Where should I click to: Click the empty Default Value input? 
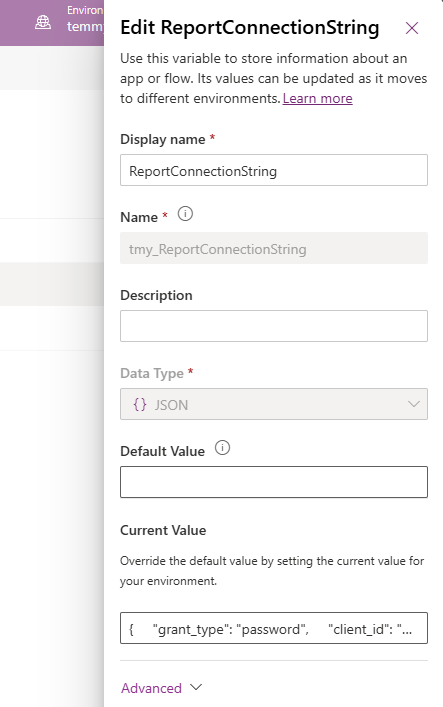pos(274,482)
